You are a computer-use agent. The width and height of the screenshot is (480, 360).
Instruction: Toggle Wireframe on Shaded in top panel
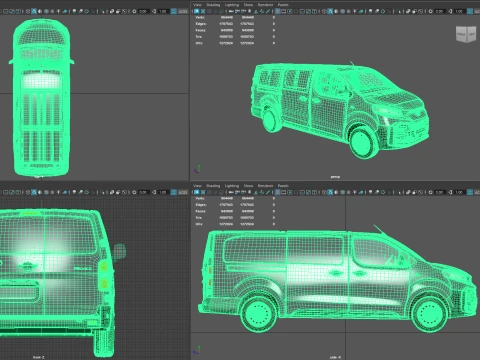[46, 11]
